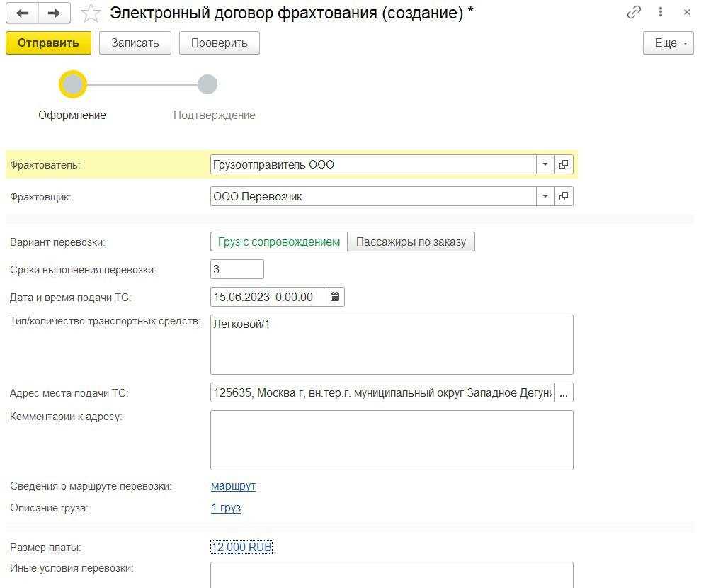Expand the Фрахтовщик dropdown list

(545, 196)
